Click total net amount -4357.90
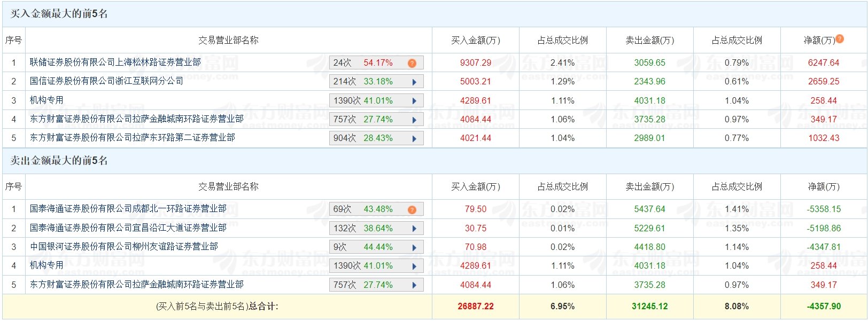This screenshot has height=321, width=868. coord(824,307)
